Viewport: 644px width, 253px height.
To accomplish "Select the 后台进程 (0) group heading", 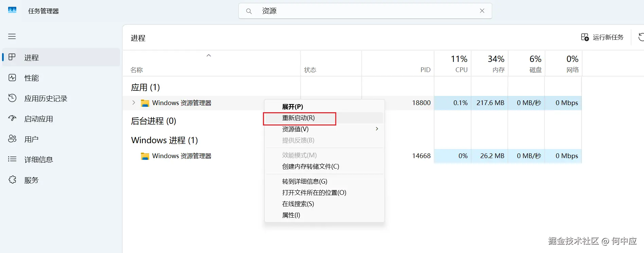I will [154, 121].
